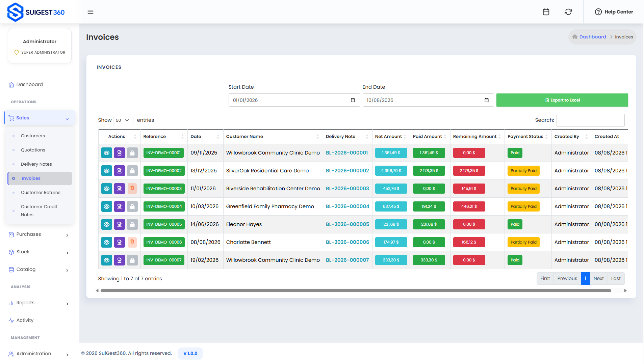Click the Start Date field
The image size is (644, 364).
(294, 100)
